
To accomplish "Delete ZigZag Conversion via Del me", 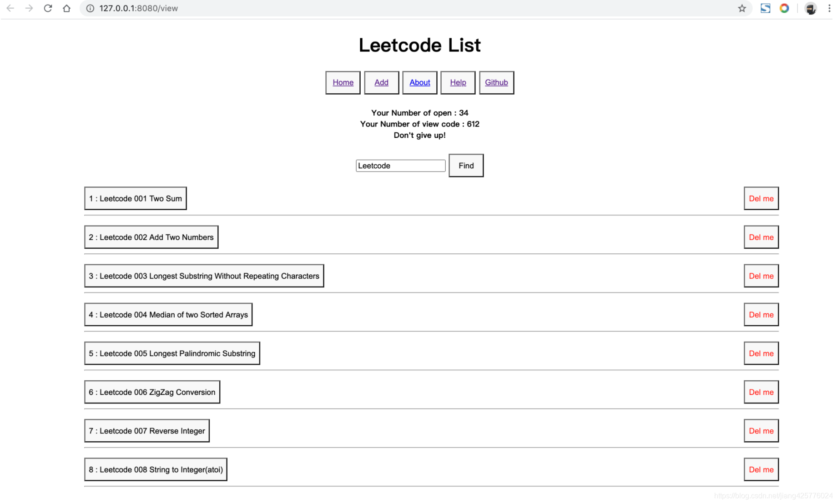I will click(761, 392).
